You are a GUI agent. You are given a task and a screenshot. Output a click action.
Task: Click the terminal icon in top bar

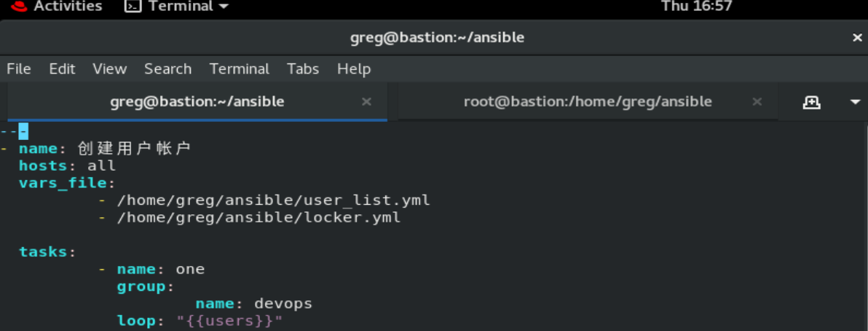pos(132,6)
